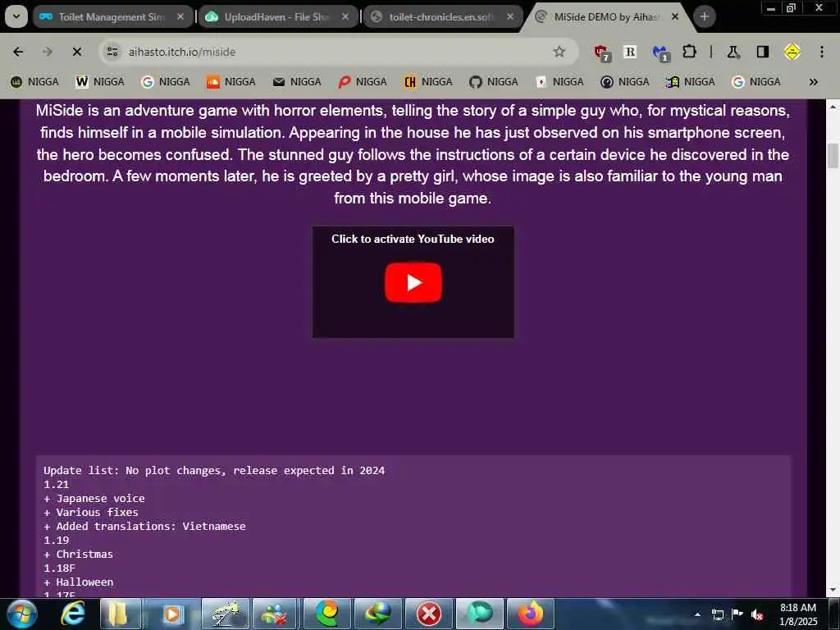The width and height of the screenshot is (840, 630).
Task: Open the bookmark with SoundCloud icon
Action: (231, 82)
